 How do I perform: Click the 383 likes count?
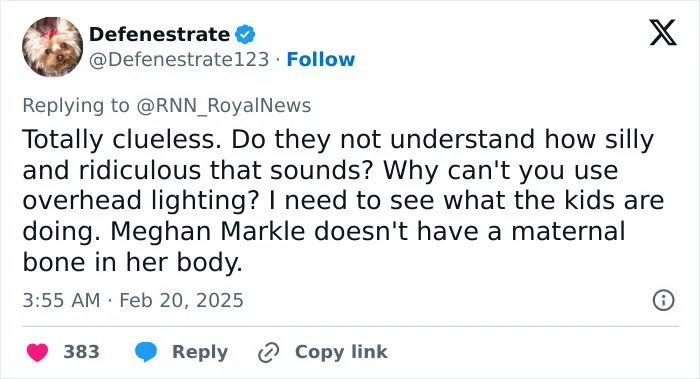click(81, 352)
